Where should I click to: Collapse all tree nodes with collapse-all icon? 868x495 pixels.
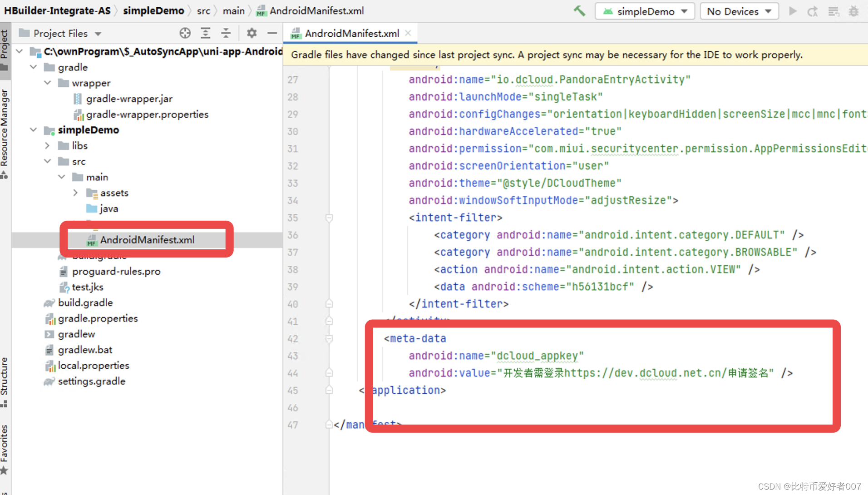(226, 33)
